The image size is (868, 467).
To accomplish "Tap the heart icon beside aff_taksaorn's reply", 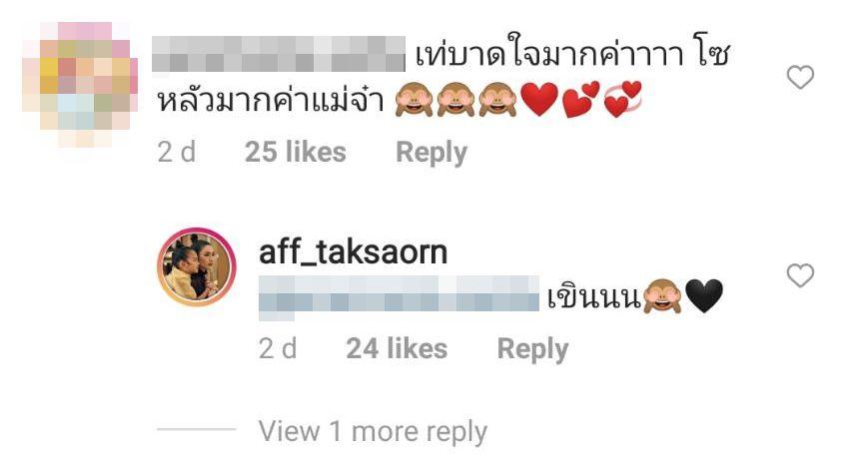I will click(x=800, y=275).
